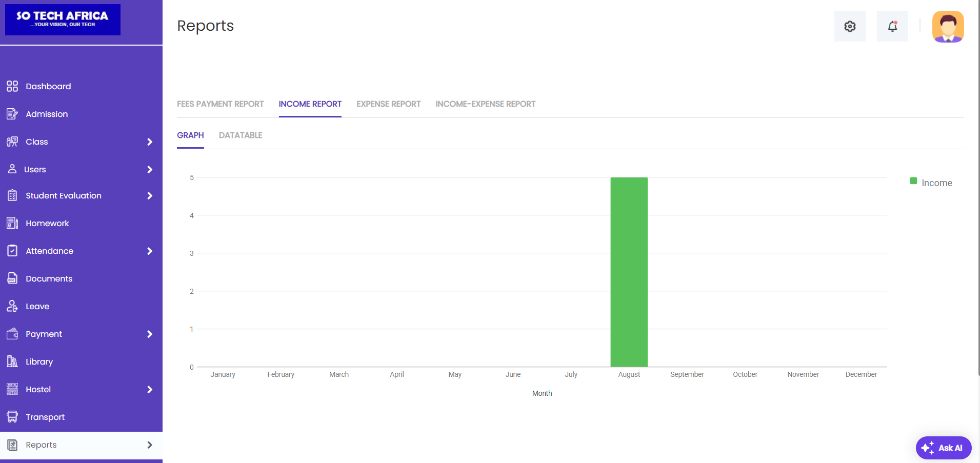Open the Leave page link
The height and width of the screenshot is (463, 980).
click(37, 307)
